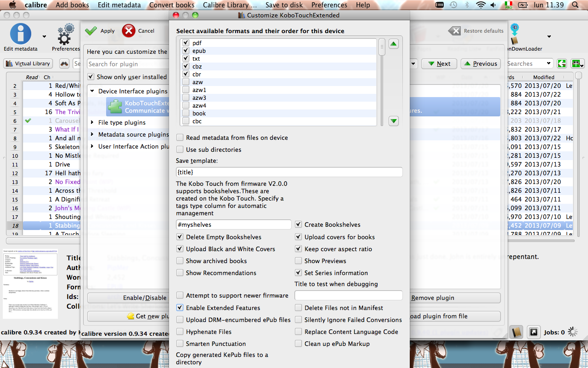Click Restore defaults button
The width and height of the screenshot is (588, 368).
[x=476, y=31]
